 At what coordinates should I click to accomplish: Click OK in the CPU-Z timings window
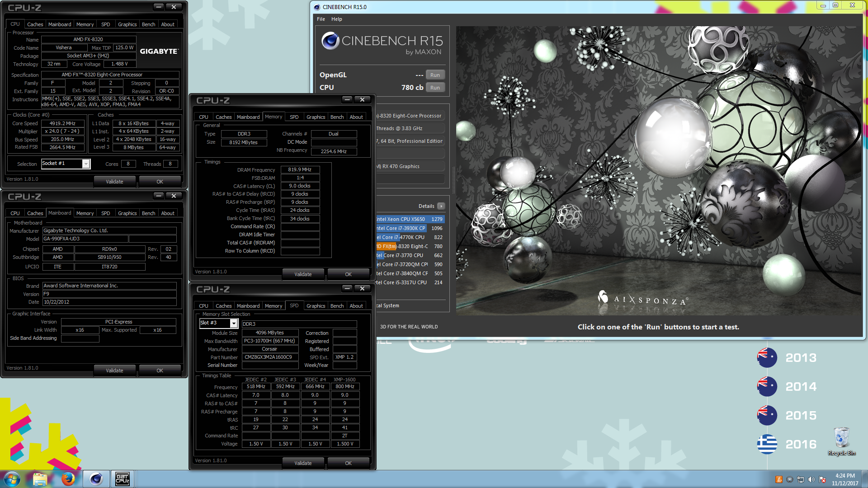(348, 274)
